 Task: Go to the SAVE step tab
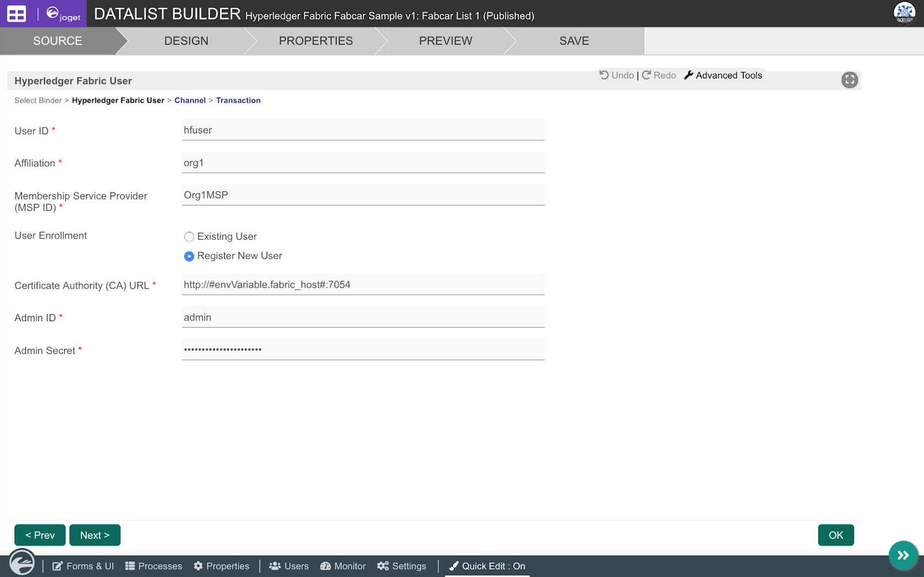[574, 41]
